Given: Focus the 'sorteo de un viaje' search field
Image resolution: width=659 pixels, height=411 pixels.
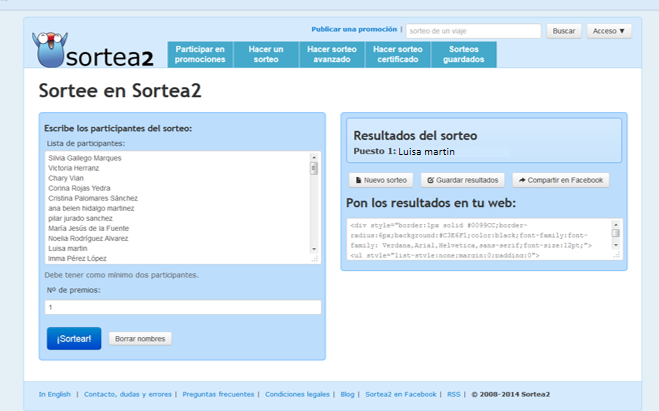Looking at the screenshot, I should 473,31.
